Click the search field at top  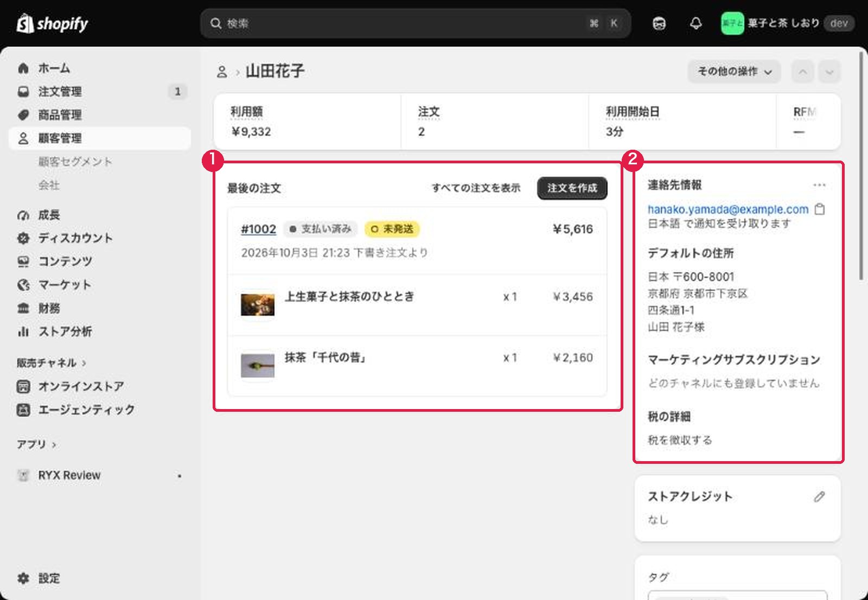tap(415, 23)
